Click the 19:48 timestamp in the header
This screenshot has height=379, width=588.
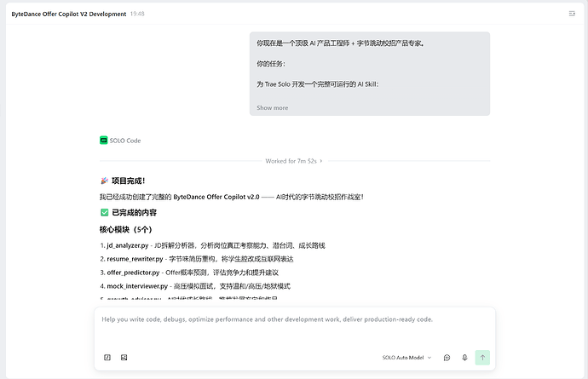[137, 14]
